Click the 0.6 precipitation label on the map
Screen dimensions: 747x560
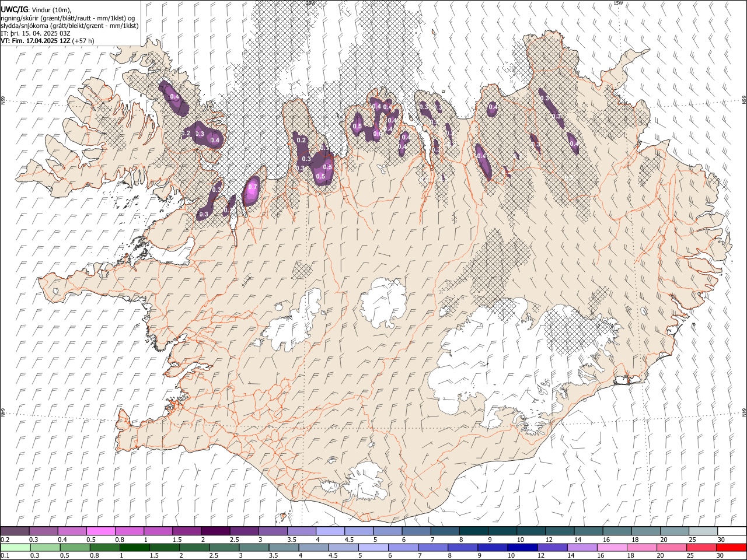point(377,134)
